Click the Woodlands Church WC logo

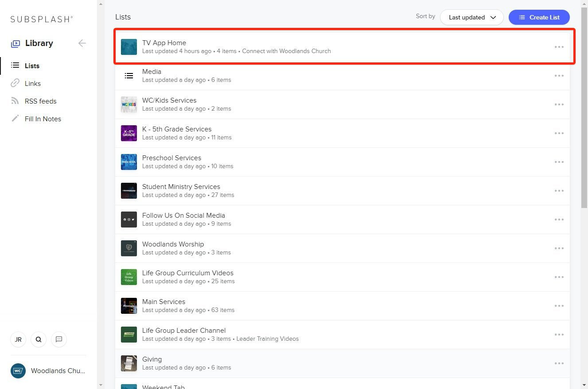click(18, 371)
